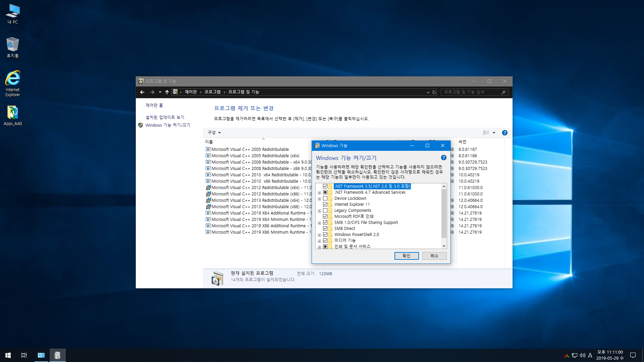Screen dimensions: 644x362
Task: Go back in Programs and Features window
Action: 142,92
